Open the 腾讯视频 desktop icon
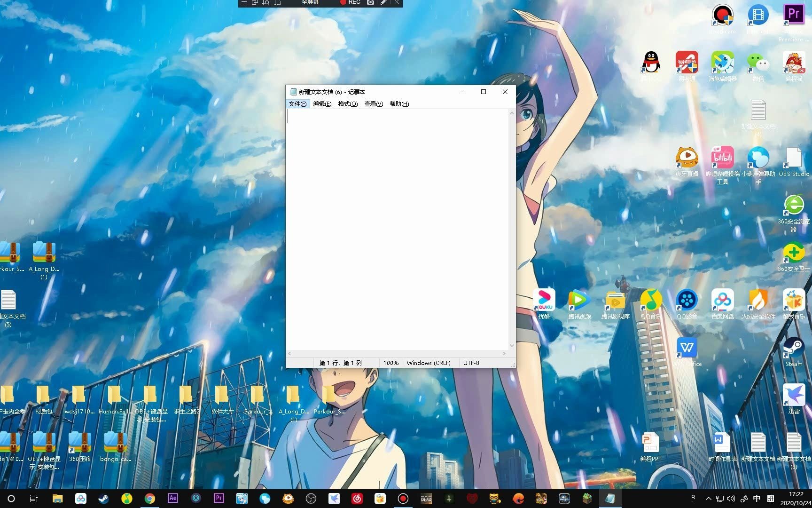The height and width of the screenshot is (508, 812). coord(579,304)
